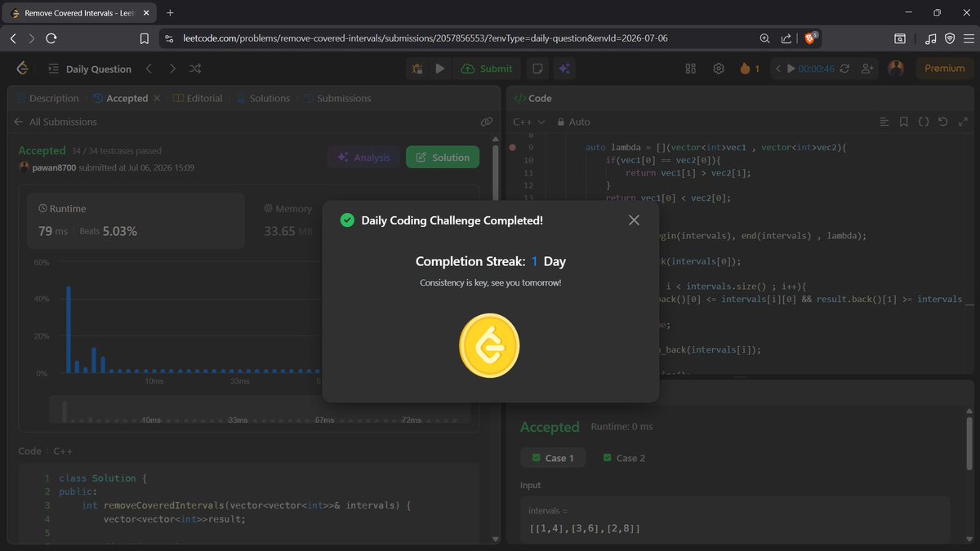Open the Brave Shields lion icon
Screen dimensions: 980x551
pyautogui.click(x=811, y=38)
